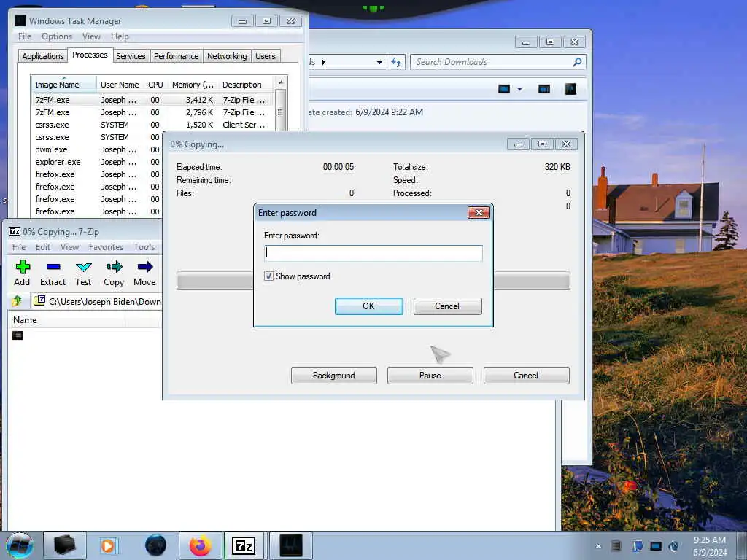Switch to Task Manager taskbar button
747x560 pixels.
coord(291,545)
